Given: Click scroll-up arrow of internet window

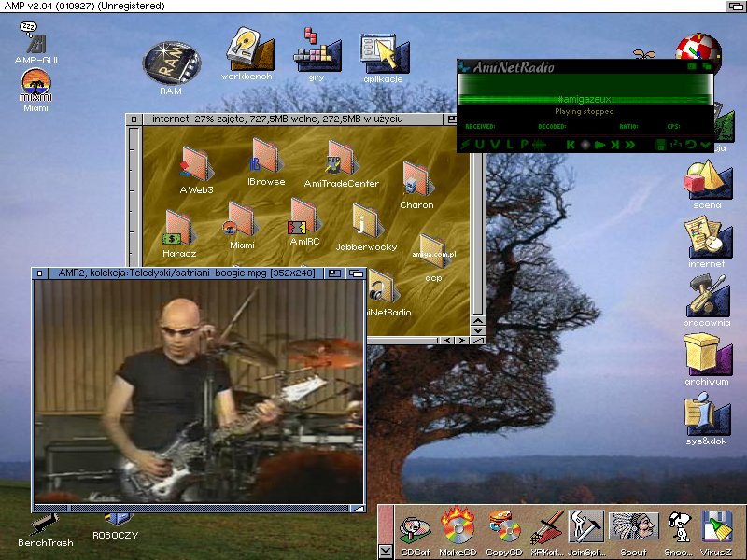Looking at the screenshot, I should pos(478,320).
